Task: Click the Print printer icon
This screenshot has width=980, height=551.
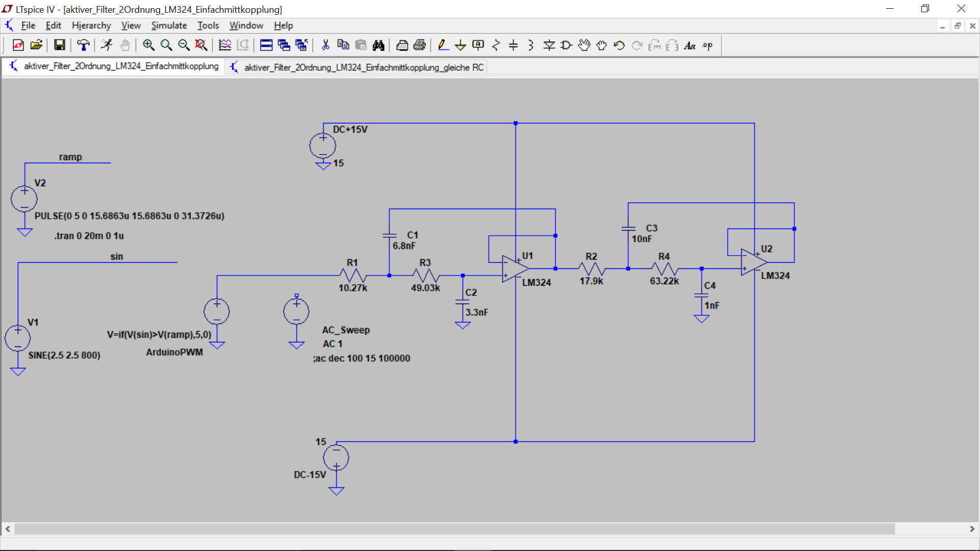Action: tap(420, 45)
